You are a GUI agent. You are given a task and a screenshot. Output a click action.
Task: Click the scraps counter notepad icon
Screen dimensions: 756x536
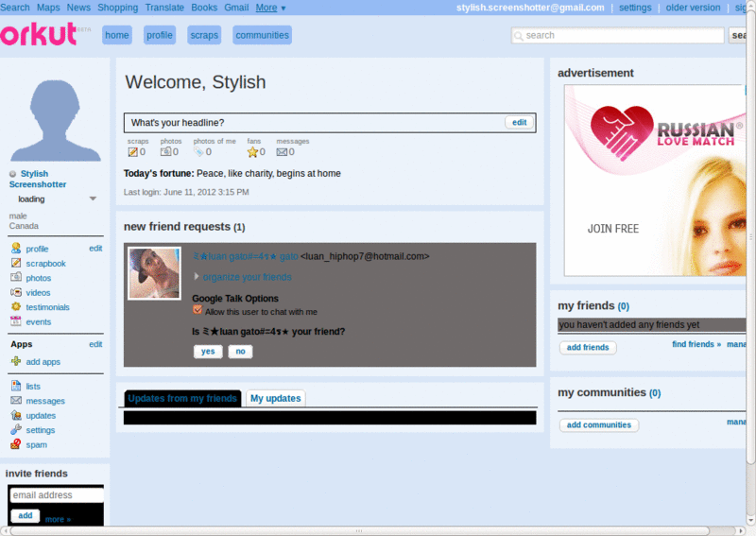[x=132, y=152]
